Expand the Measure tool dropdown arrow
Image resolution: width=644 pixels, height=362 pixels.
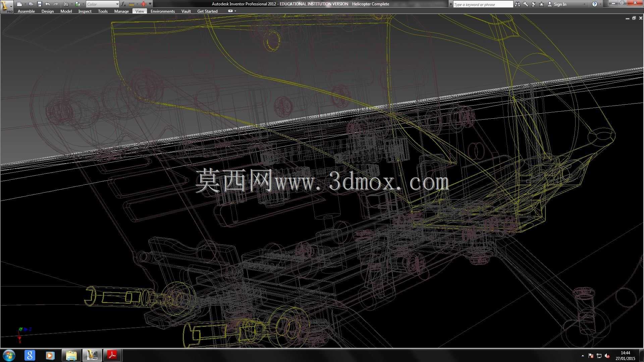137,4
